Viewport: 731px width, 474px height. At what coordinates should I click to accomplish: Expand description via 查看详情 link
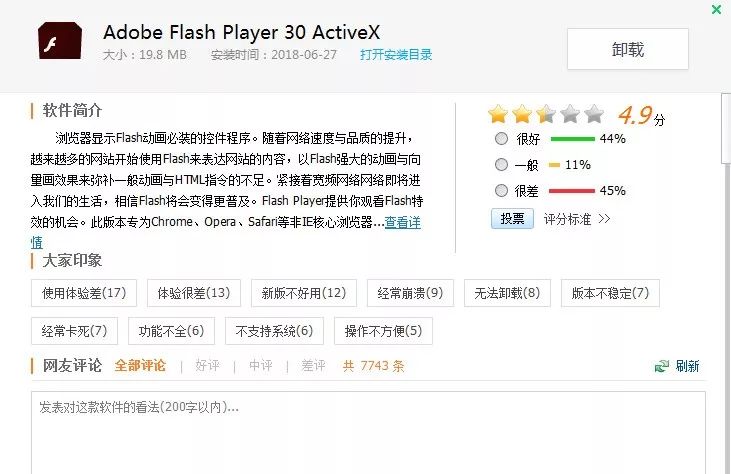[403, 222]
